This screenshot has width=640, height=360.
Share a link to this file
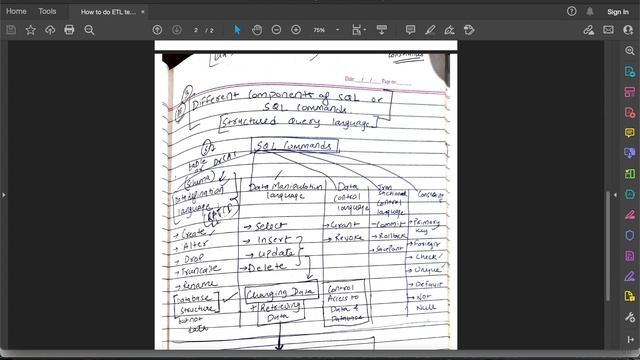click(x=588, y=30)
